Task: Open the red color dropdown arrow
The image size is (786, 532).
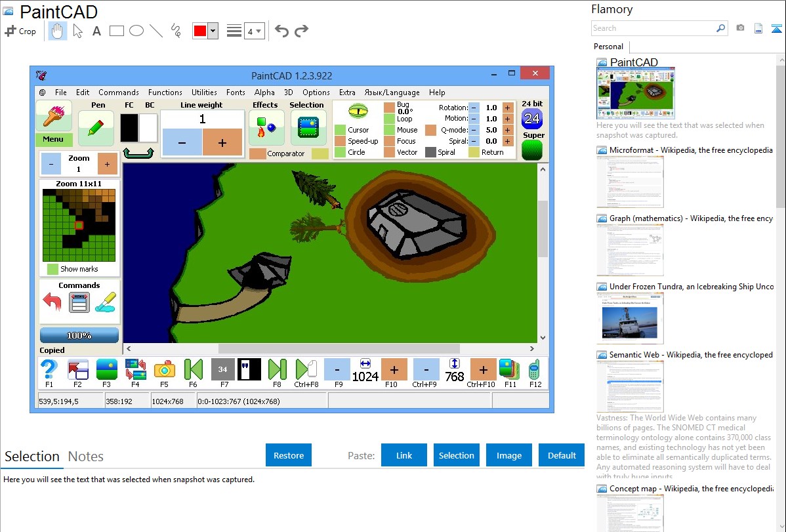Action: (213, 31)
